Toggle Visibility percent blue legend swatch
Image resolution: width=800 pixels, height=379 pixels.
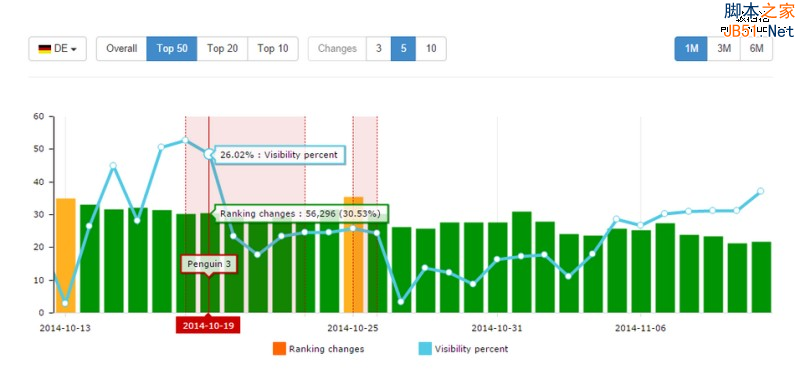[425, 349]
